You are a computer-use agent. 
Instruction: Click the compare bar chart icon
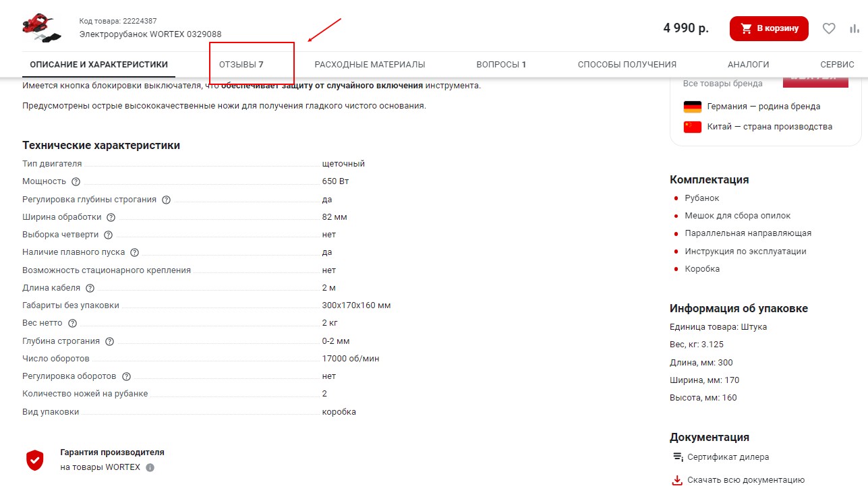click(x=855, y=28)
